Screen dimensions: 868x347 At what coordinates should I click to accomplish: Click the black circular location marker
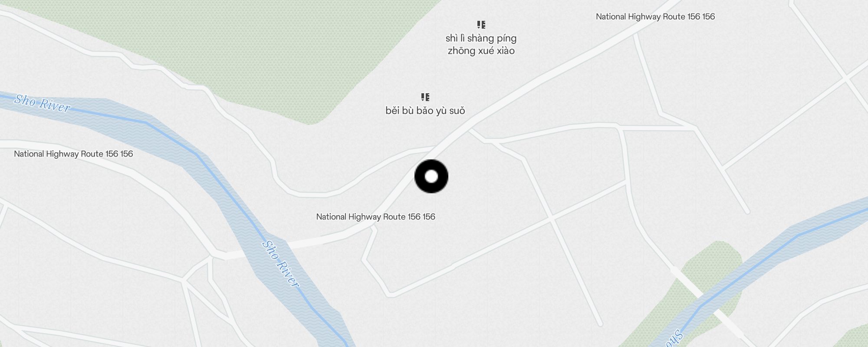pyautogui.click(x=431, y=176)
